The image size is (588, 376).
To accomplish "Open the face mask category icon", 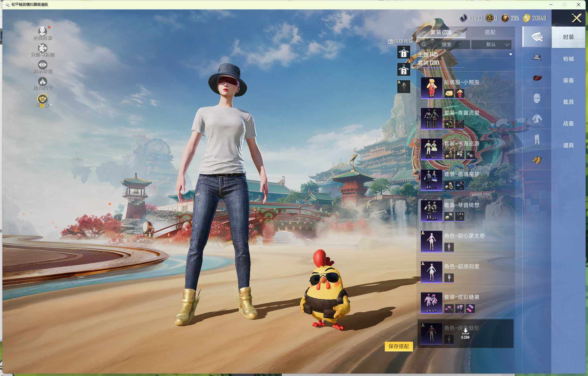I will pos(537,98).
